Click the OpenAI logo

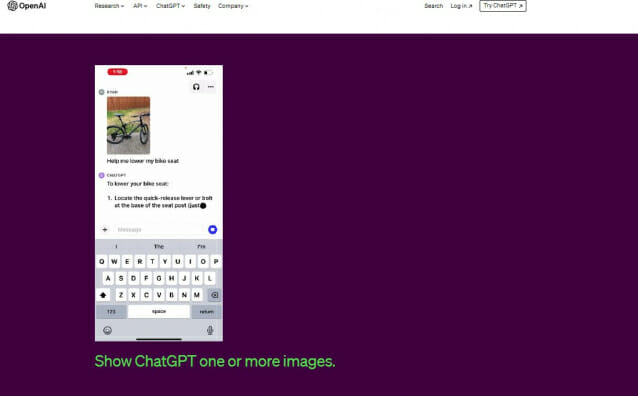pos(27,6)
